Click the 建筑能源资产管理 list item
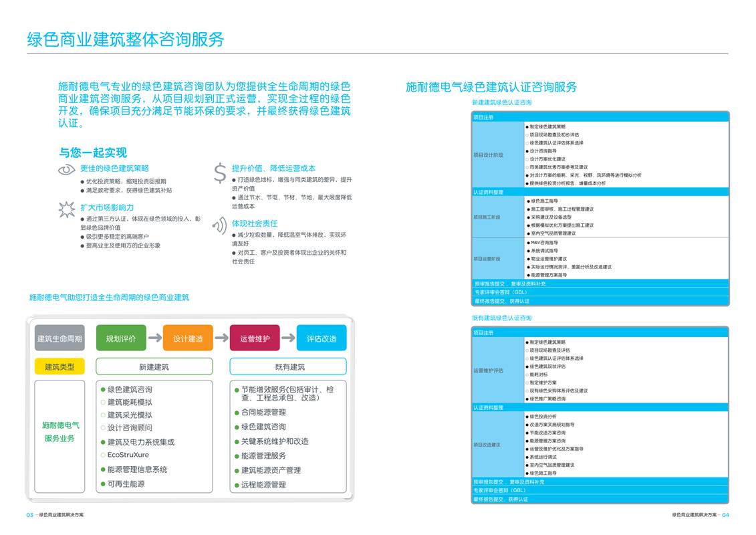Image resolution: width=756 pixels, height=535 pixels. click(x=267, y=470)
